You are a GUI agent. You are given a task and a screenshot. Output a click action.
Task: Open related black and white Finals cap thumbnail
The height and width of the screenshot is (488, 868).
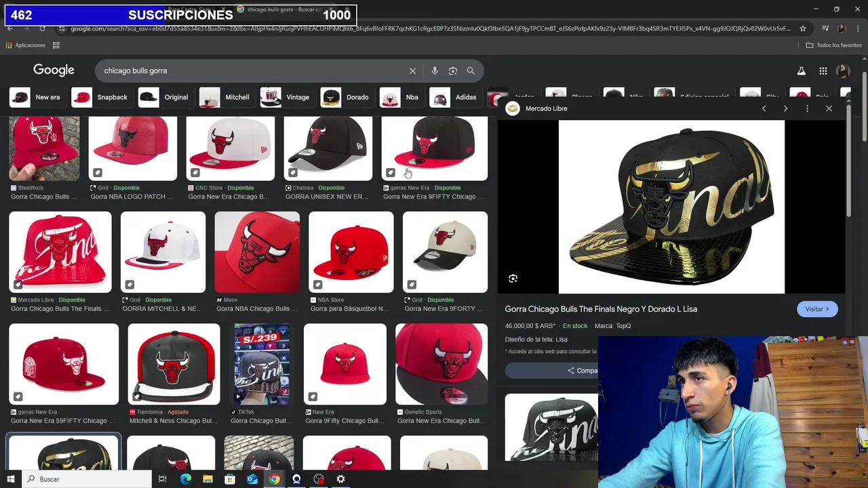(x=551, y=428)
